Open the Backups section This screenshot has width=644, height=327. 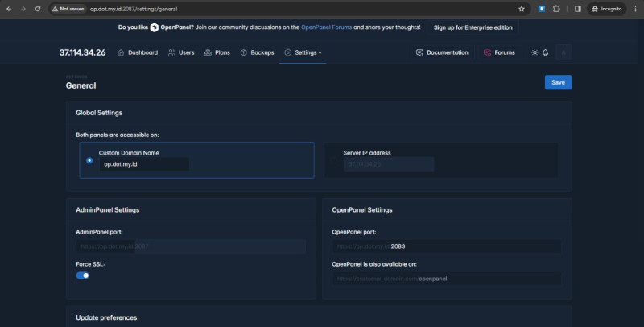tap(257, 52)
